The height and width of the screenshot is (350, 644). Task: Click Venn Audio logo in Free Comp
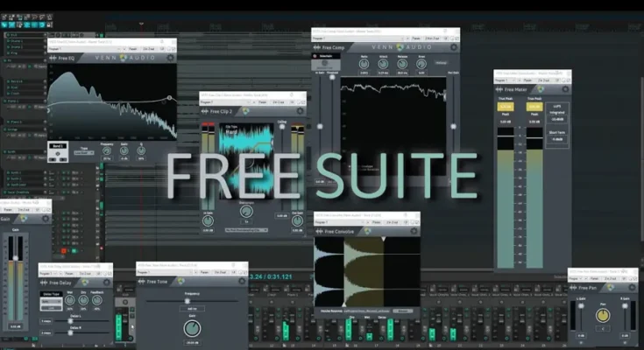pos(400,47)
